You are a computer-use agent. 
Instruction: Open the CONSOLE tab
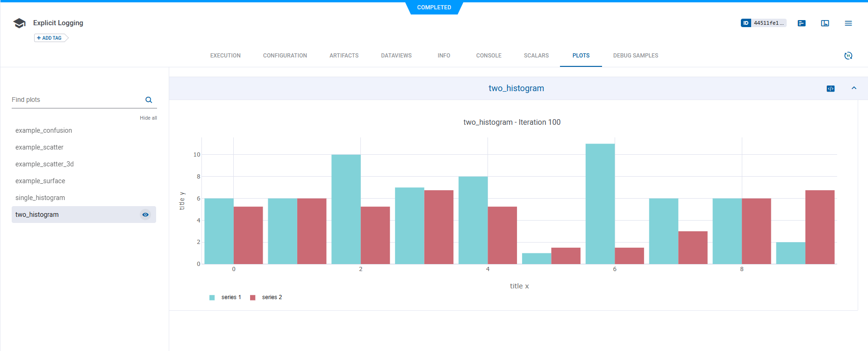pos(488,56)
